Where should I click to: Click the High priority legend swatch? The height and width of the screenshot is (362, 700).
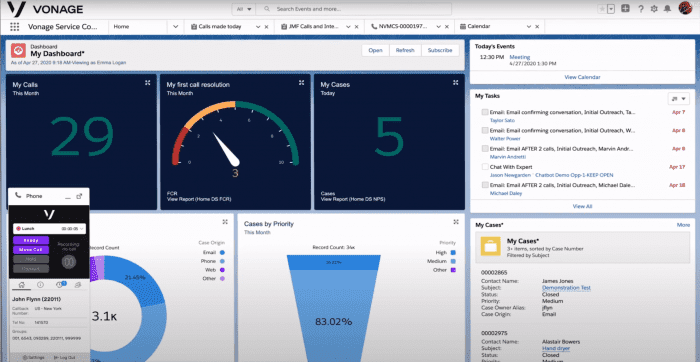click(x=453, y=252)
